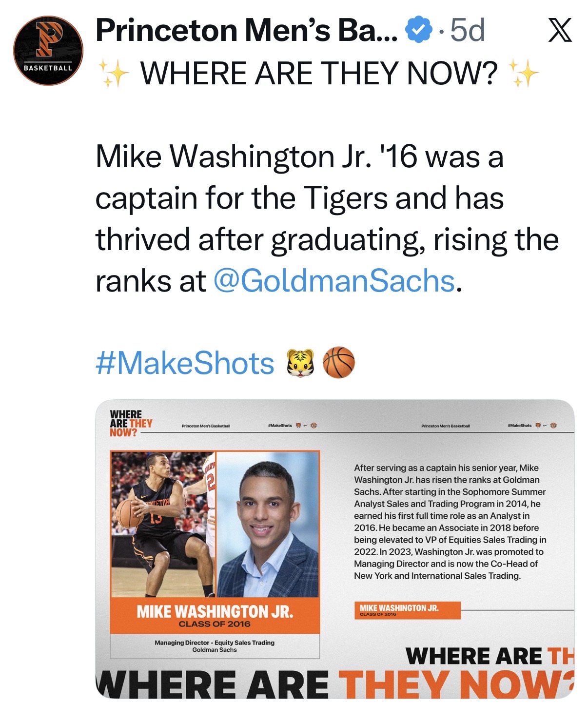
Task: Click the sparkle emoji after NOW?
Action: [524, 74]
